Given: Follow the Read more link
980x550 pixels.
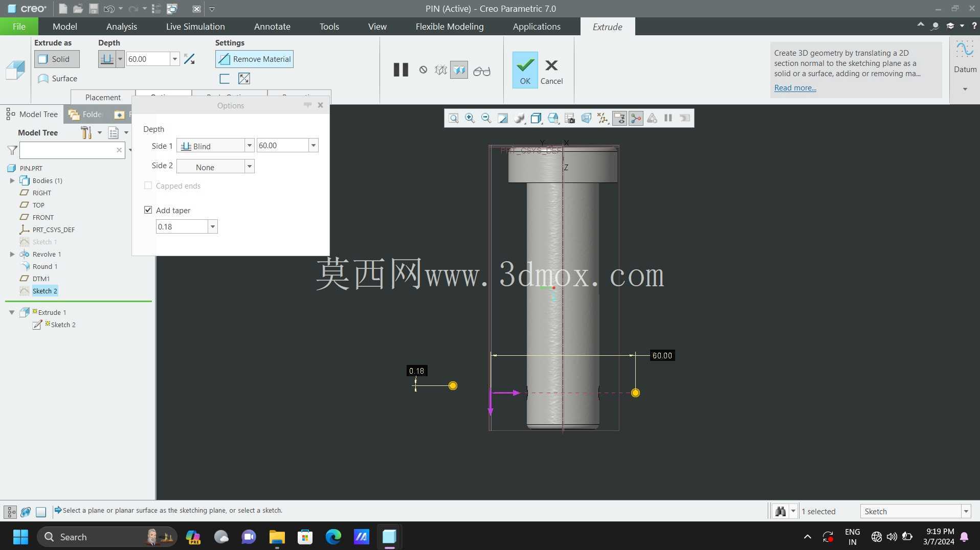Looking at the screenshot, I should coord(795,88).
